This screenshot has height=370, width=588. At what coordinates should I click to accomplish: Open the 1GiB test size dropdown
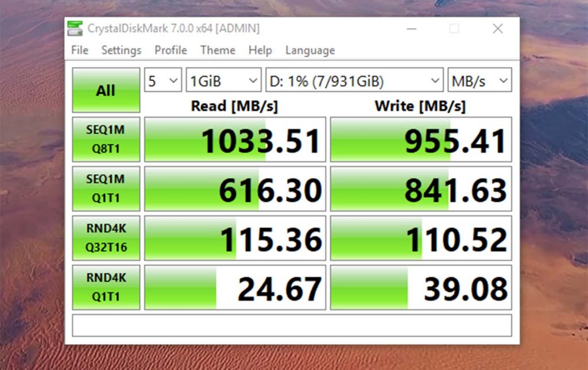pyautogui.click(x=223, y=80)
